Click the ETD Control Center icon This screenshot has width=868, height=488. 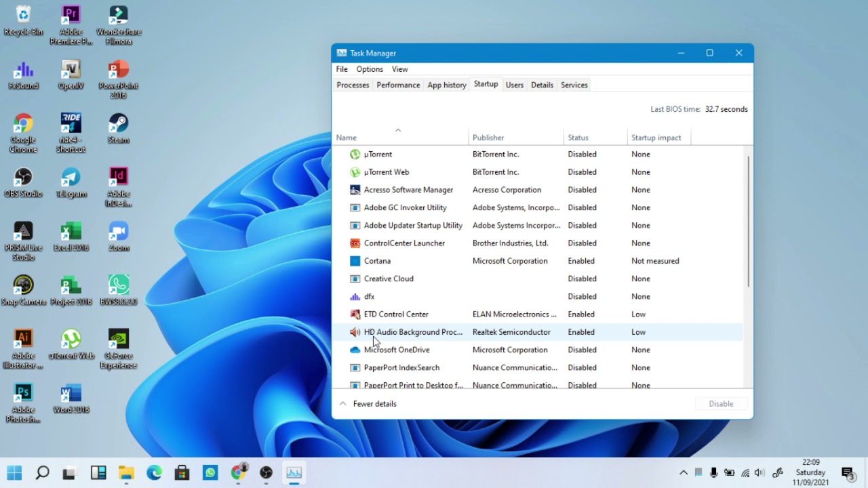(x=355, y=314)
